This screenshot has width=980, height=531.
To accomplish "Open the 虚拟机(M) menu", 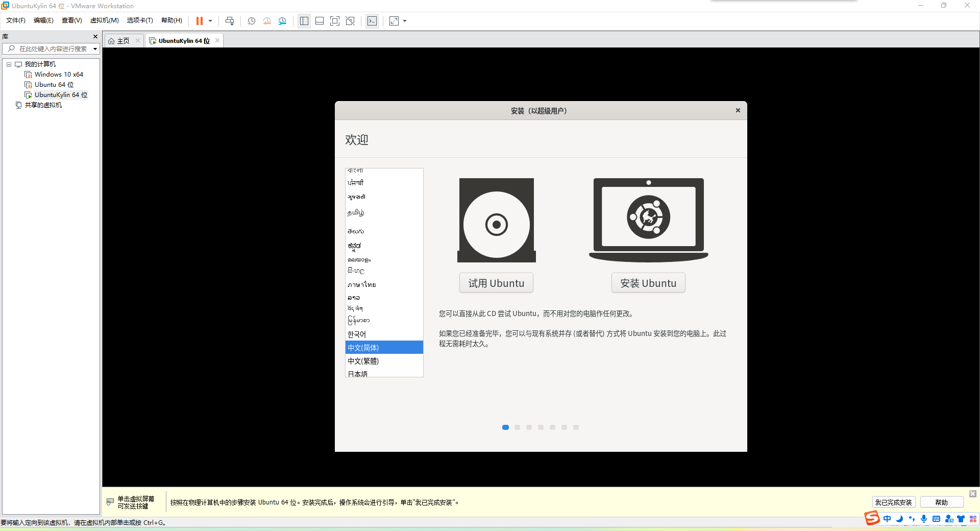I will point(104,20).
